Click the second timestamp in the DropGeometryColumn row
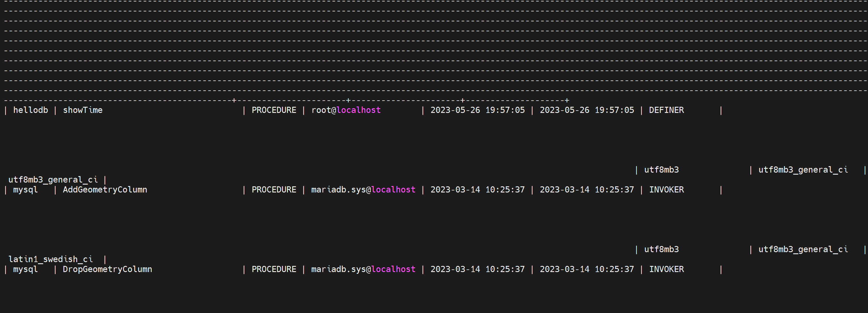The height and width of the screenshot is (313, 868). 587,269
